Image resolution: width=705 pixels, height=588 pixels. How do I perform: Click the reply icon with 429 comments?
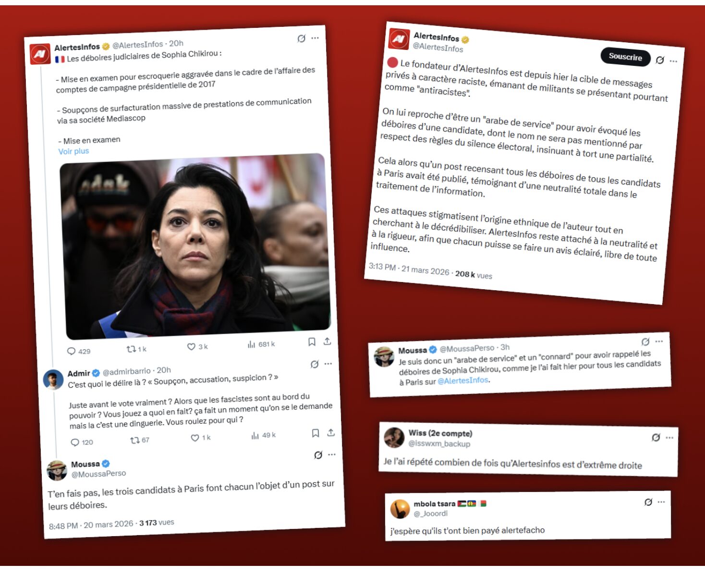coord(71,351)
